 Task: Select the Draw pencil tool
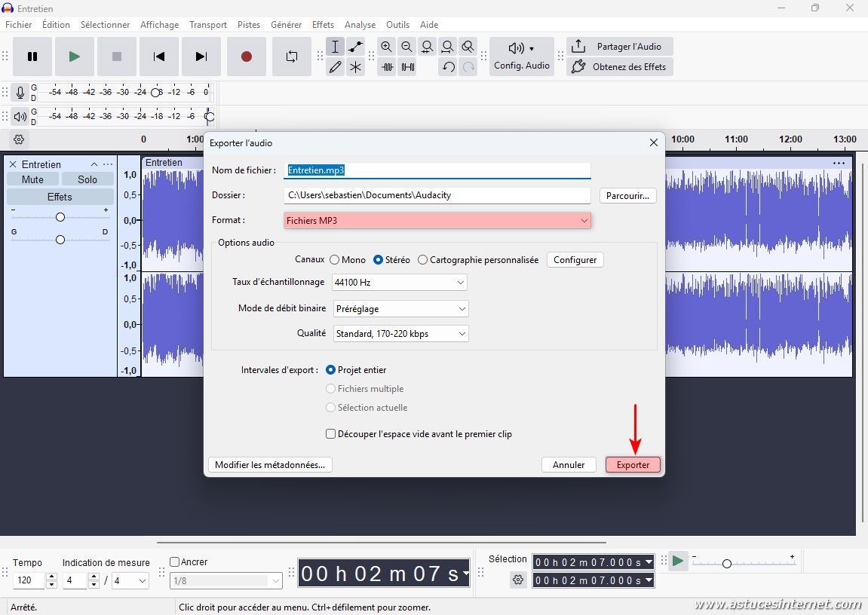(x=335, y=67)
